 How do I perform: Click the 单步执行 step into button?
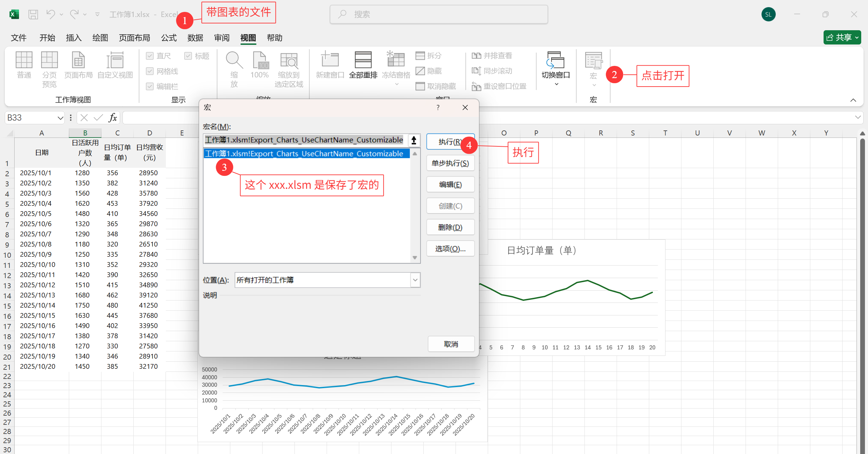pyautogui.click(x=450, y=163)
